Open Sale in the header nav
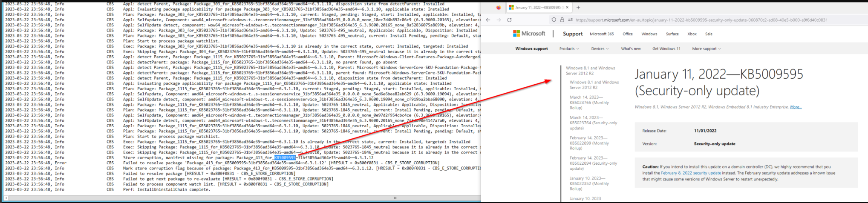The width and height of the screenshot is (868, 203). (709, 34)
